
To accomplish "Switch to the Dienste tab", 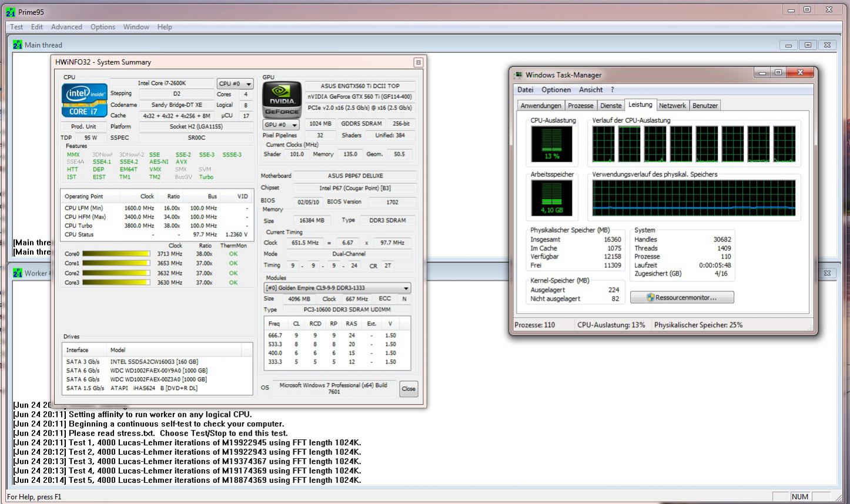I will pos(611,106).
